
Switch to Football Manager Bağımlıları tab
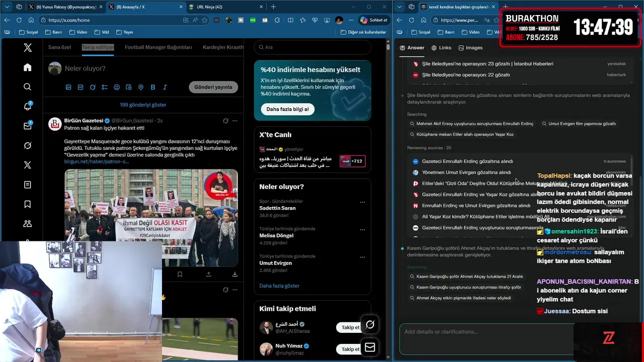click(x=158, y=47)
